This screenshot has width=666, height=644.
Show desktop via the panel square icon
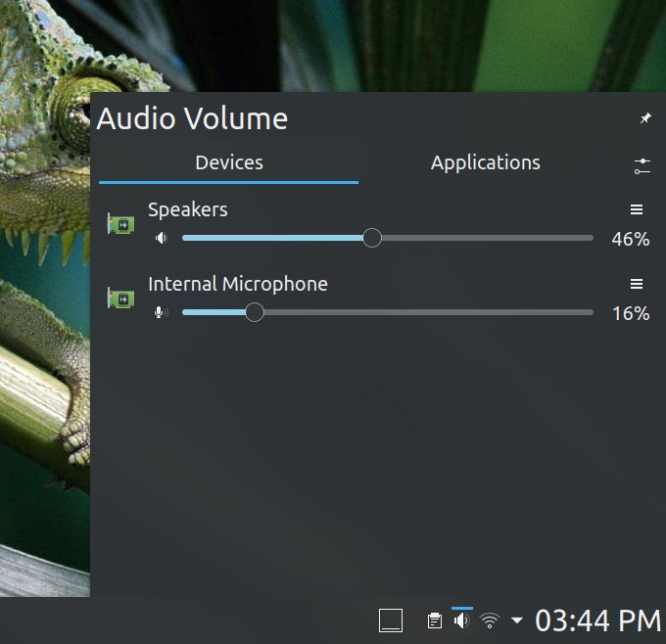pyautogui.click(x=391, y=621)
